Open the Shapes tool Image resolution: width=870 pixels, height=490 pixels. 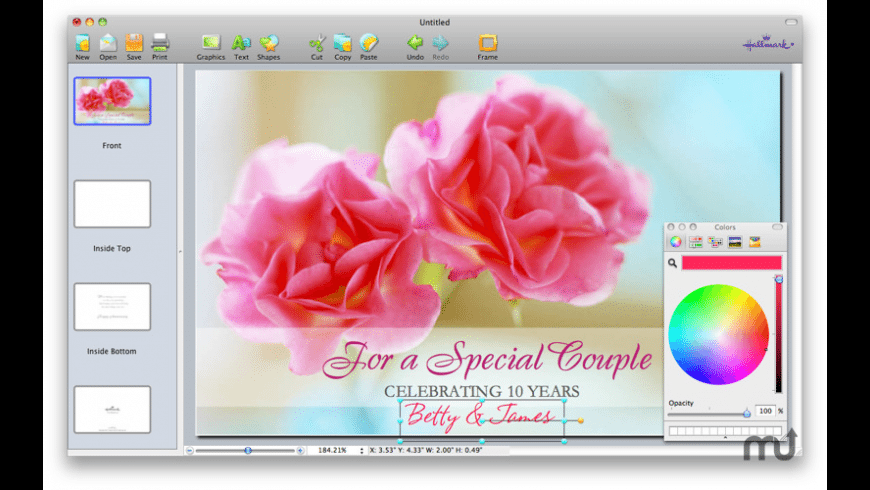click(269, 43)
